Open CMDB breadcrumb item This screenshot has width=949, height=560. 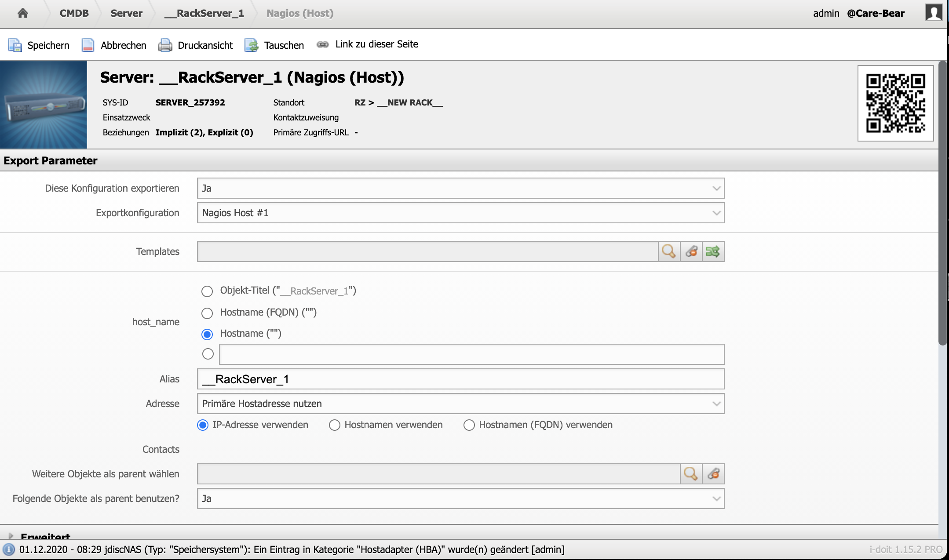click(x=74, y=13)
